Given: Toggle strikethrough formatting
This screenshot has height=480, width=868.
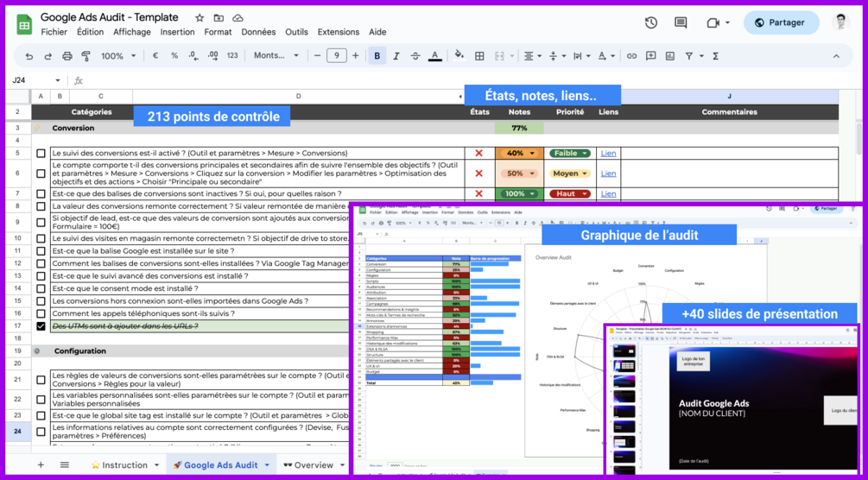Looking at the screenshot, I should click(x=415, y=56).
